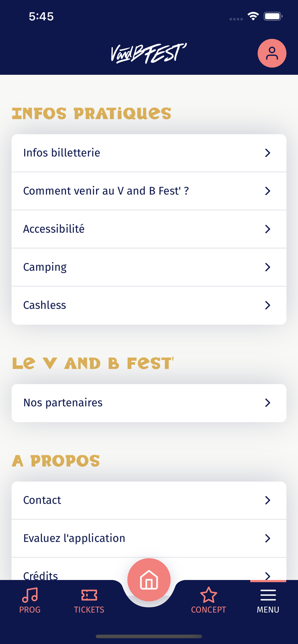Viewport: 298px width, 644px height.
Task: Tap the home indicator bar at bottom
Action: coord(149,636)
